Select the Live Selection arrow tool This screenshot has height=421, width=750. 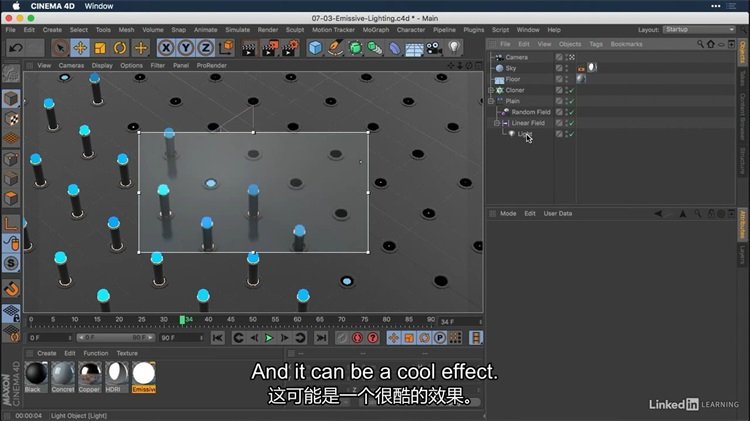60,48
